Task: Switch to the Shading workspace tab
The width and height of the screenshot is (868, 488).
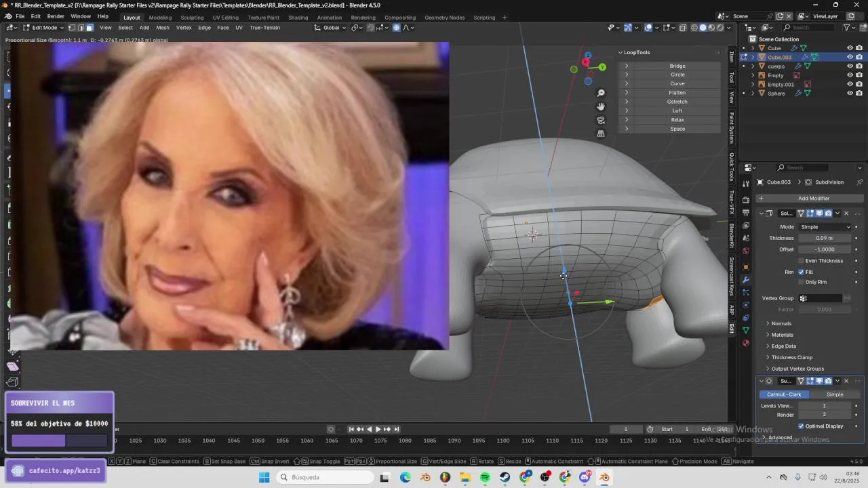Action: (298, 17)
